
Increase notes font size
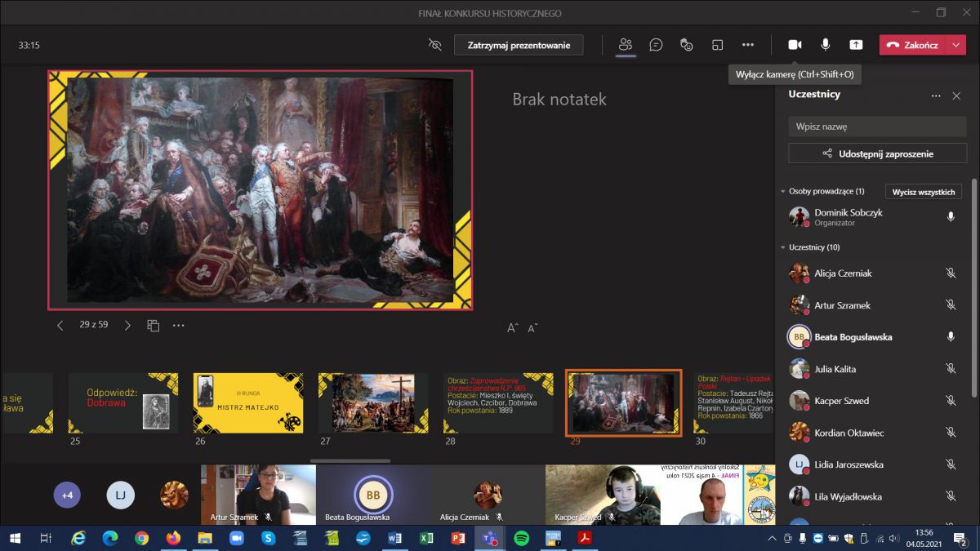(x=513, y=327)
